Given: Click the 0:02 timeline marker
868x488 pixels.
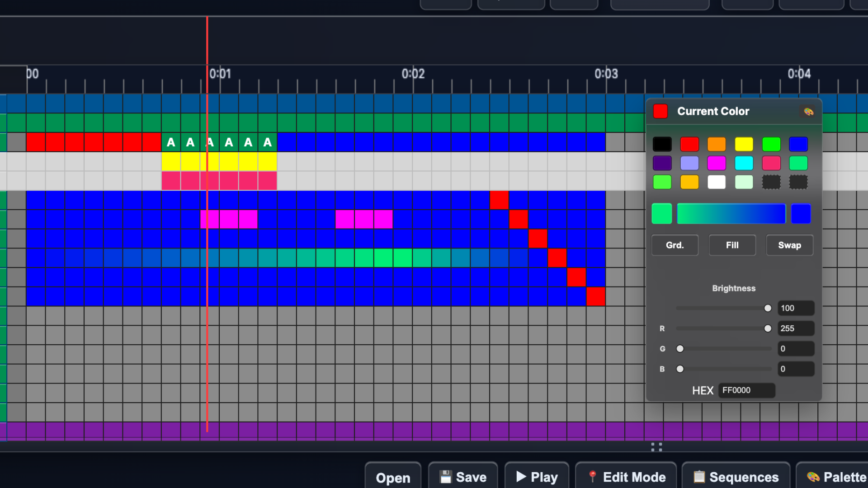Looking at the screenshot, I should coord(413,74).
